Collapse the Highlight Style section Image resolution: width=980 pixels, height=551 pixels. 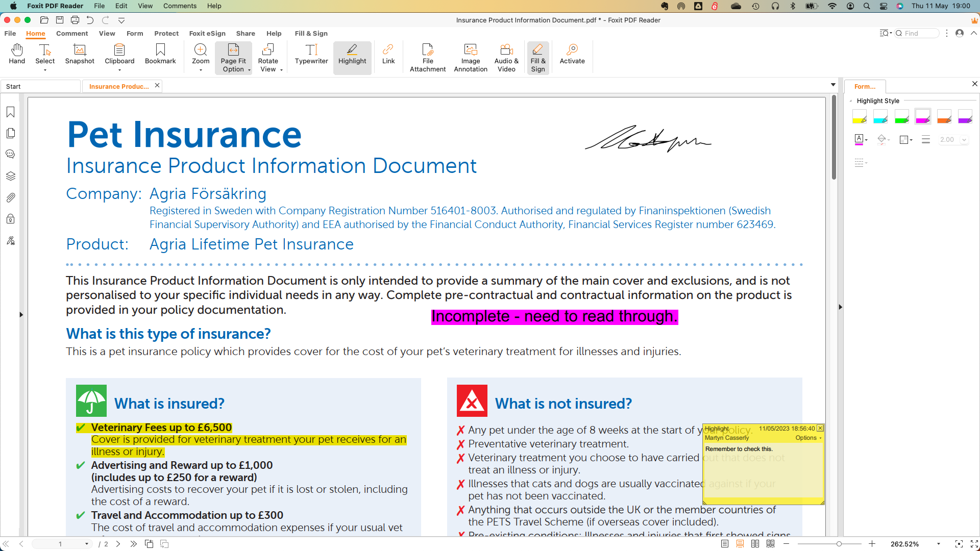tap(851, 101)
